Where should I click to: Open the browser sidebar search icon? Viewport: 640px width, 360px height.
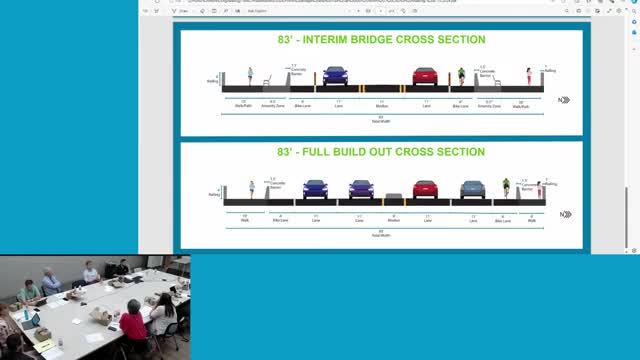point(634,11)
